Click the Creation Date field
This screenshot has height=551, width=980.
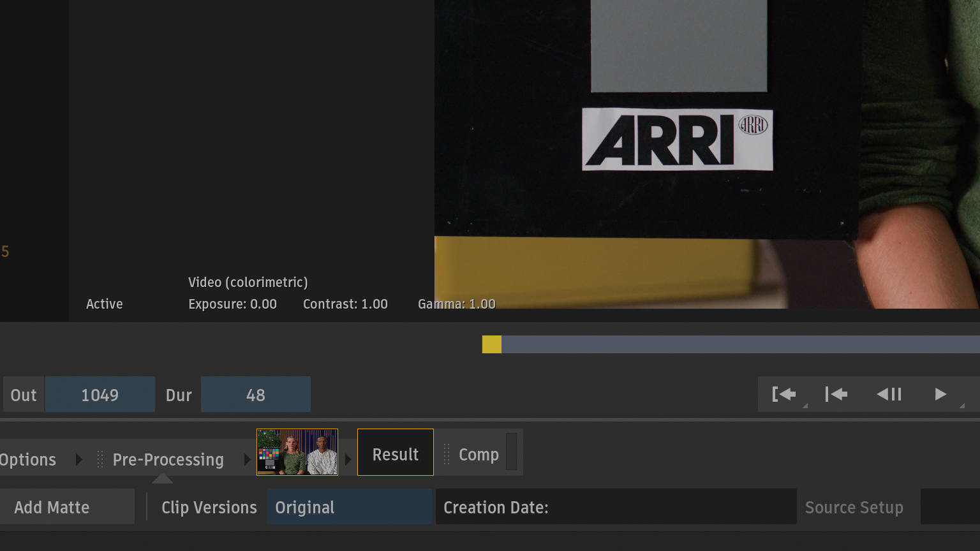(x=616, y=507)
